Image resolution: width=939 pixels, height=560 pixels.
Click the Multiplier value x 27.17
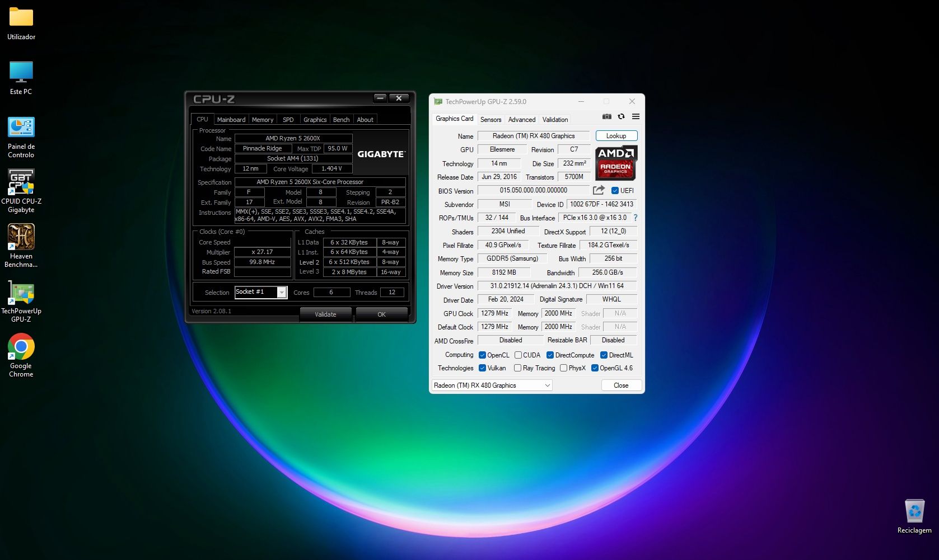[262, 252]
